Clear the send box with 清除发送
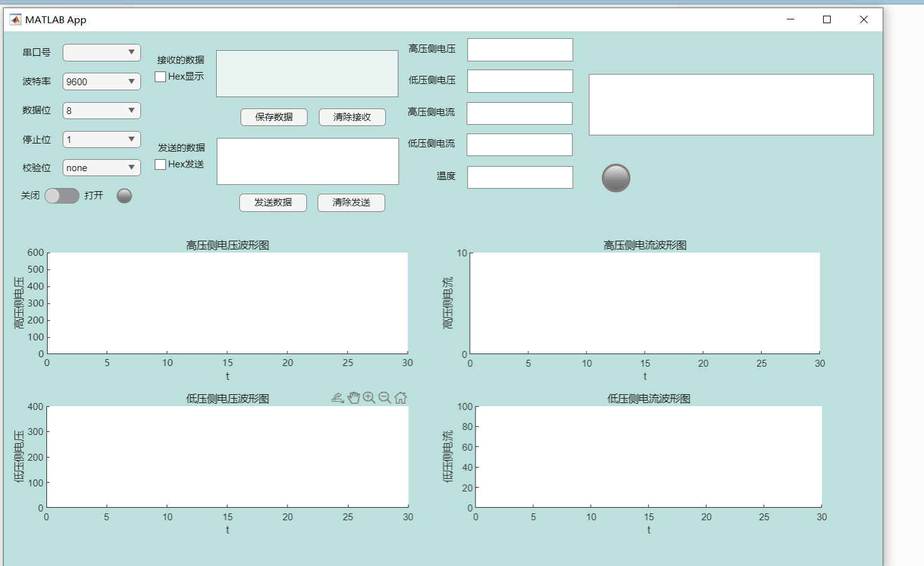This screenshot has width=924, height=566. point(351,202)
